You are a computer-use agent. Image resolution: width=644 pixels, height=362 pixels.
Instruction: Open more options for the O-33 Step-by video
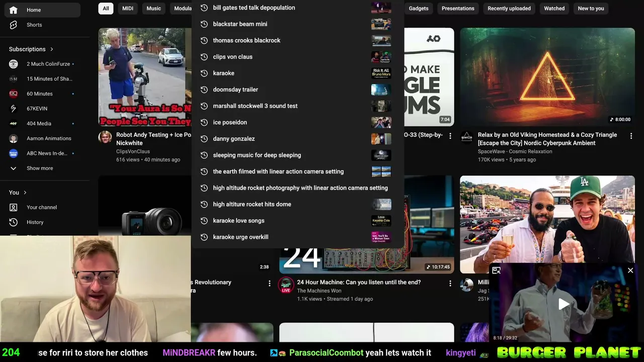point(450,136)
